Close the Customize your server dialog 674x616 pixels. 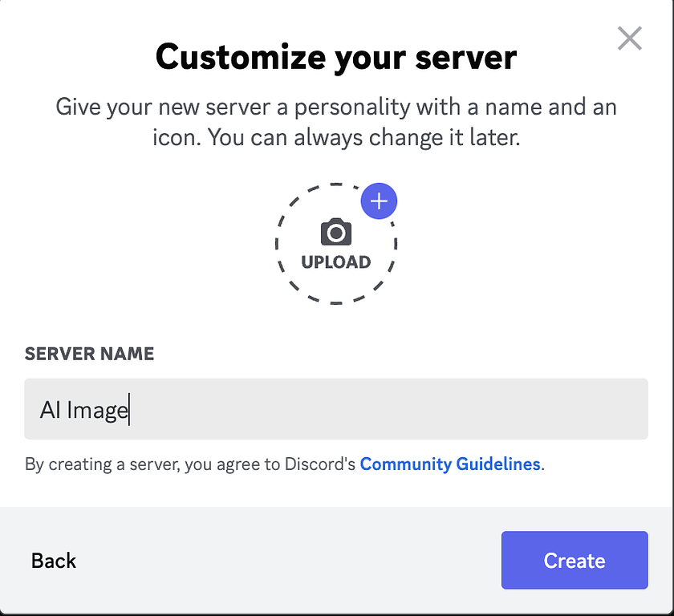click(629, 38)
